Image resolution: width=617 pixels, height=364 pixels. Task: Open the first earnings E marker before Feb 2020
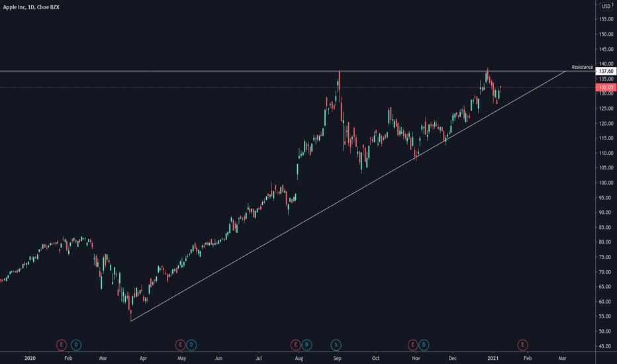point(62,345)
